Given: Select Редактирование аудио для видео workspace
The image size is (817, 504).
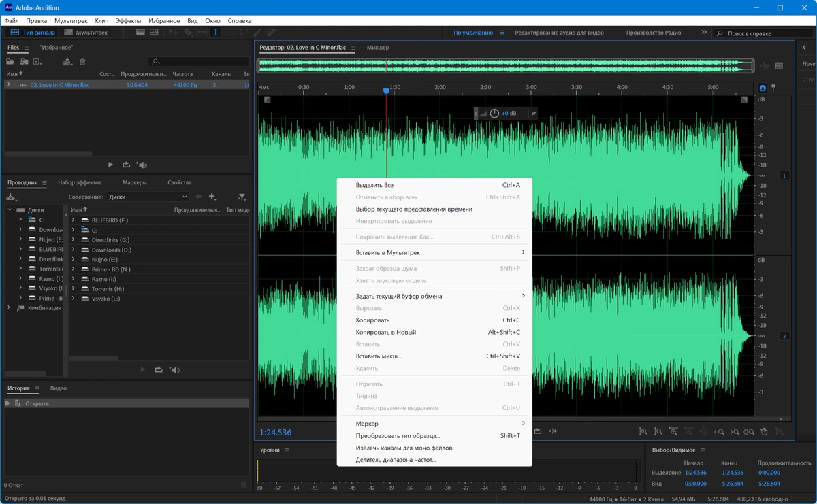Looking at the screenshot, I should [x=559, y=33].
